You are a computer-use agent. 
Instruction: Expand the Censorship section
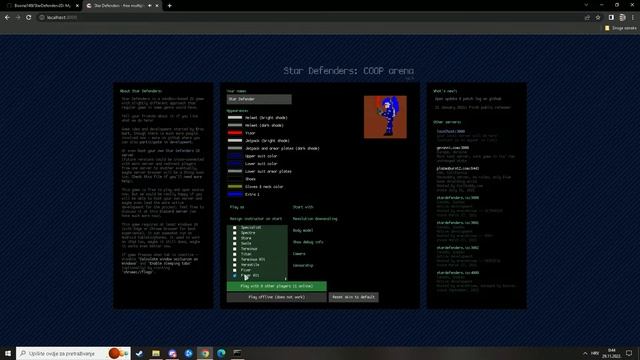click(x=303, y=265)
